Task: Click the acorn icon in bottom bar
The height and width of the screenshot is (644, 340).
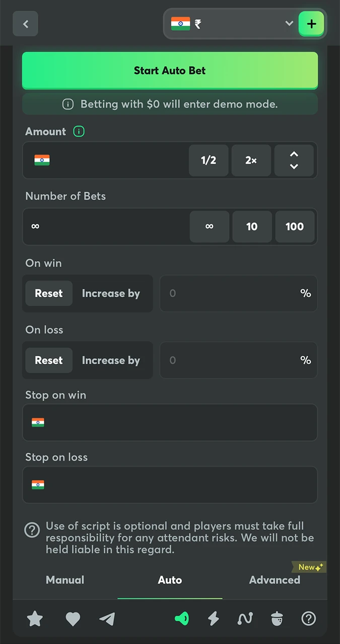Action: tap(277, 619)
